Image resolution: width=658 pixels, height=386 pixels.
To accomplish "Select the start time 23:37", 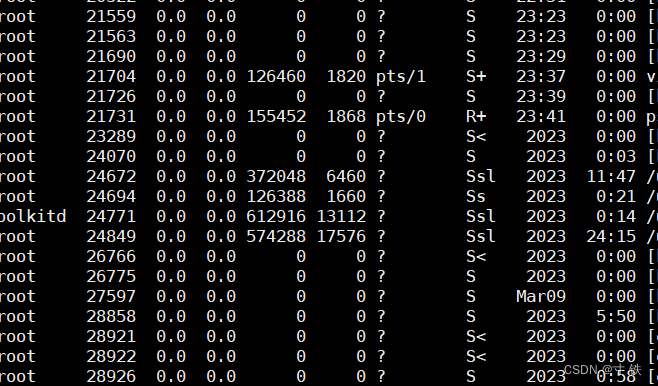I will [541, 76].
